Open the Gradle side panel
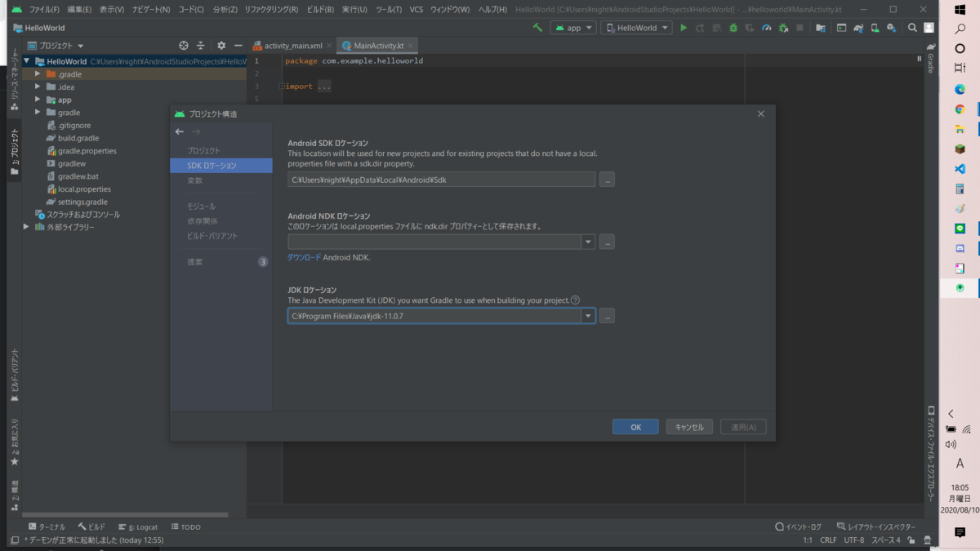Image resolution: width=980 pixels, height=551 pixels. 930,60
